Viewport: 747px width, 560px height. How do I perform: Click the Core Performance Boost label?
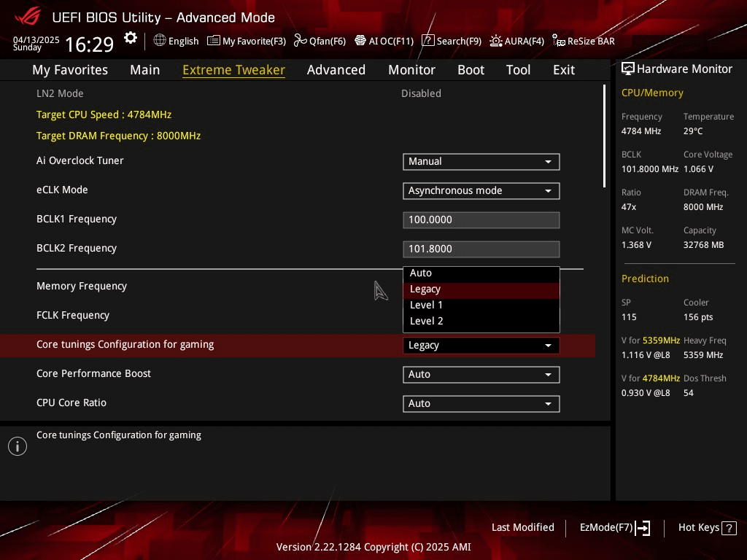click(x=94, y=374)
